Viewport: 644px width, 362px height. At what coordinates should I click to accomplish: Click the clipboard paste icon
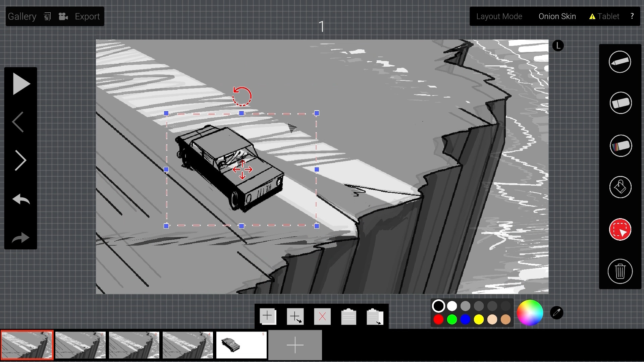(348, 316)
